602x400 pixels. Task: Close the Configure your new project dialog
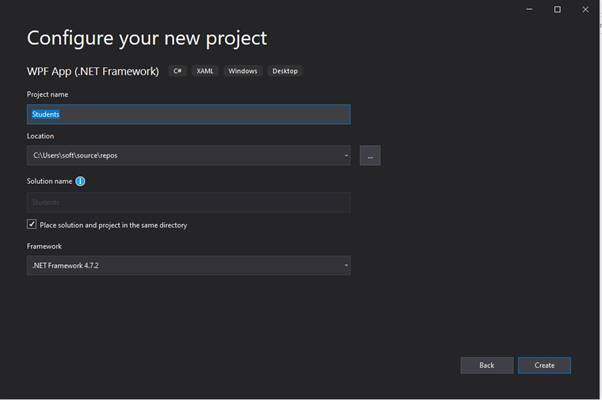coord(585,9)
